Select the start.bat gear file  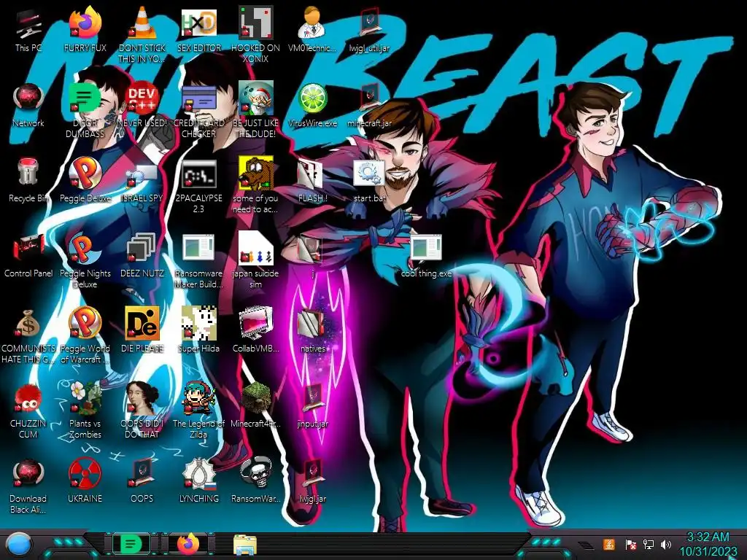tap(369, 174)
